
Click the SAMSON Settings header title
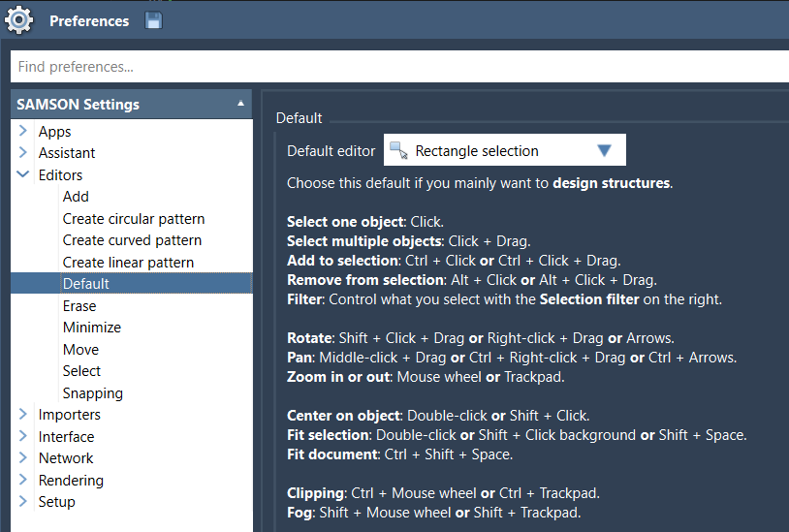pyautogui.click(x=78, y=105)
